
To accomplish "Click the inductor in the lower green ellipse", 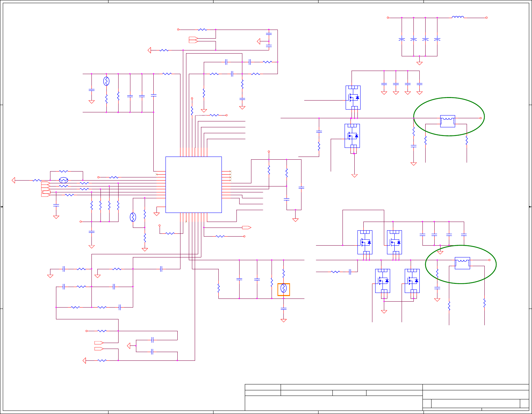I will point(462,263).
